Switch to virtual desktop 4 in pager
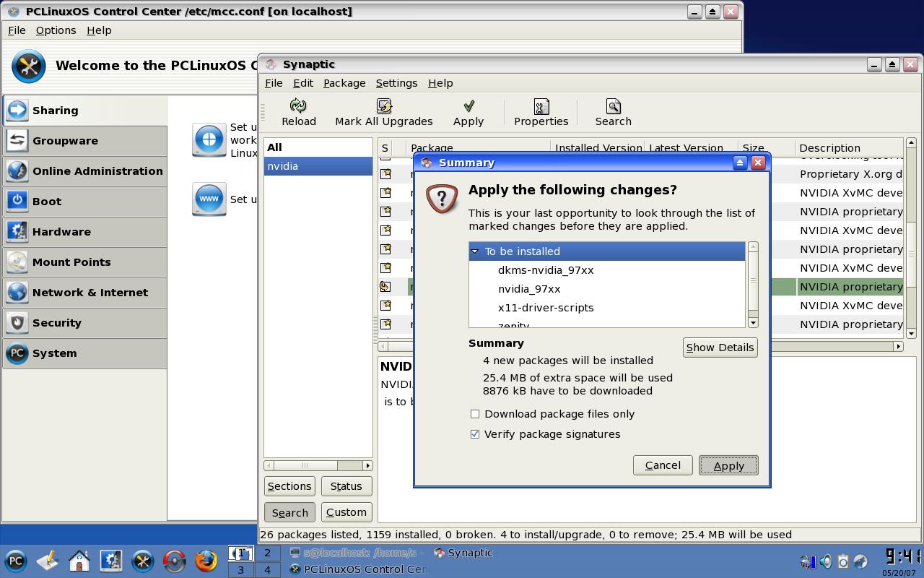924x578 pixels. [267, 570]
